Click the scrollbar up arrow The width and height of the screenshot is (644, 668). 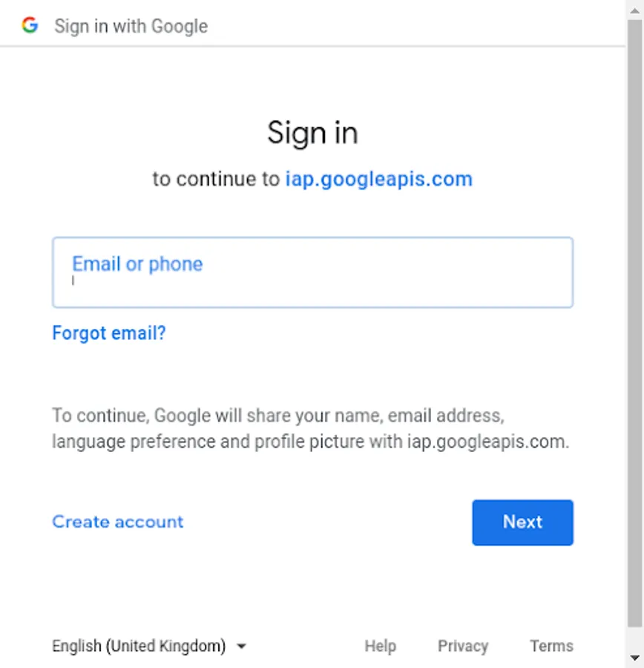634,10
